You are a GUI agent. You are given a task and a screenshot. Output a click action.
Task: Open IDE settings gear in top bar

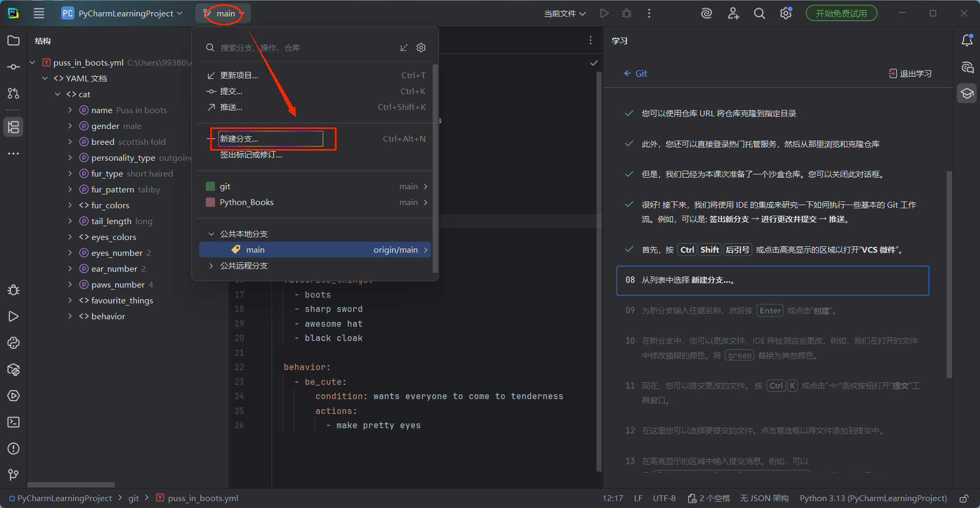[786, 13]
